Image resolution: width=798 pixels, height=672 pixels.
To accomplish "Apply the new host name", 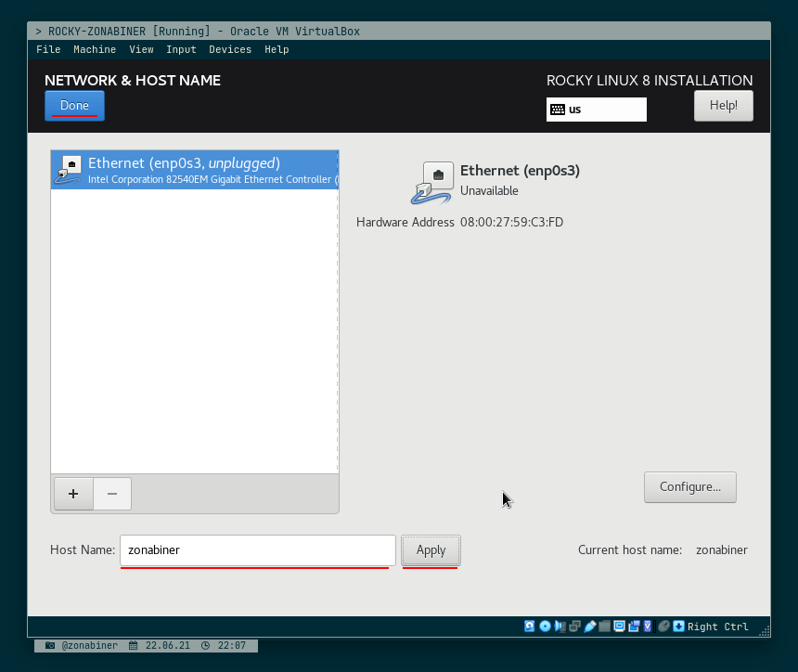I will 431,549.
